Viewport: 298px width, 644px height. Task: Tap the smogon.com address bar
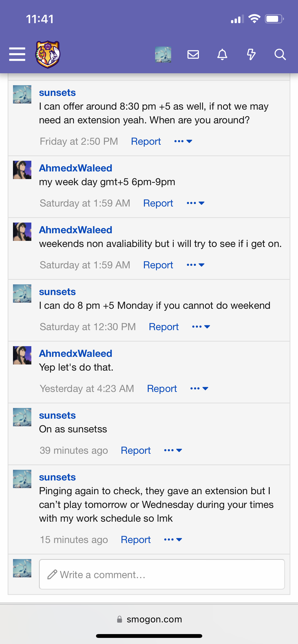click(x=149, y=619)
